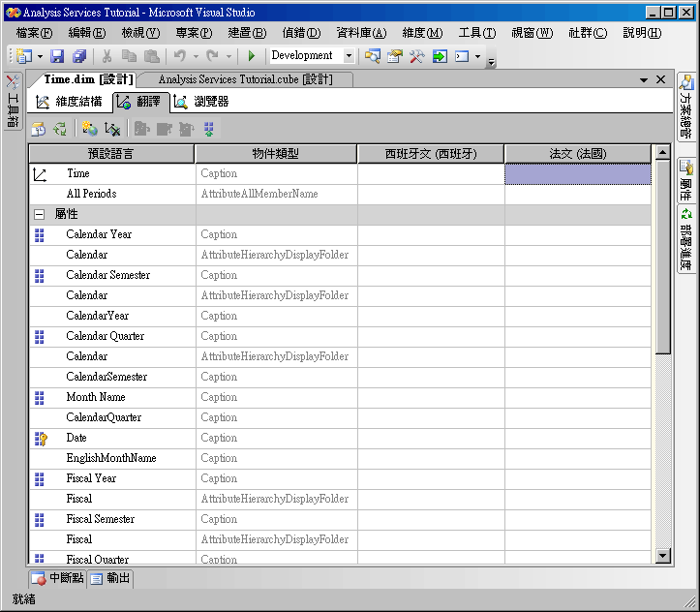Open the 部署進度 deployment progress side tab
This screenshot has height=612, width=700.
[x=685, y=240]
